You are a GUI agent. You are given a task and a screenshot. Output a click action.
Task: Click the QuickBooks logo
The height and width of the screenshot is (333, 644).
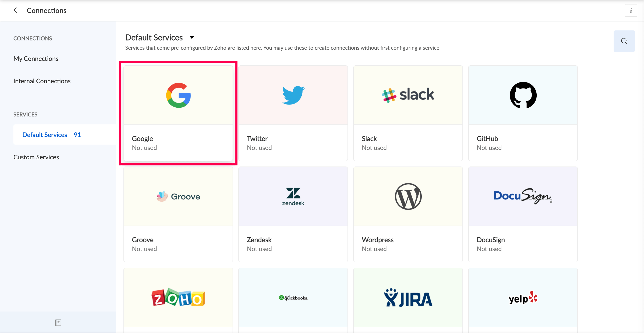(293, 297)
